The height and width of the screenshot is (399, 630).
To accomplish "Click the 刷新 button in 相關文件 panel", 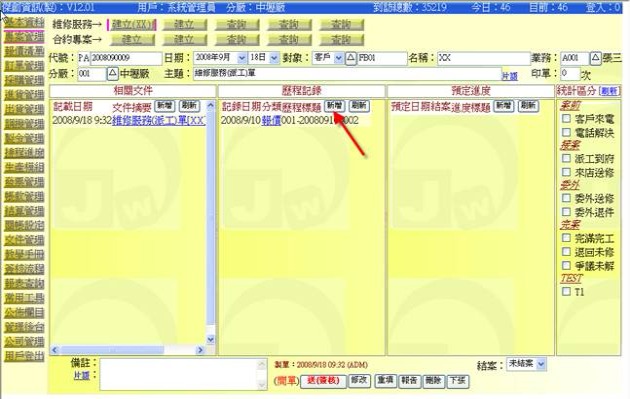I will [189, 106].
